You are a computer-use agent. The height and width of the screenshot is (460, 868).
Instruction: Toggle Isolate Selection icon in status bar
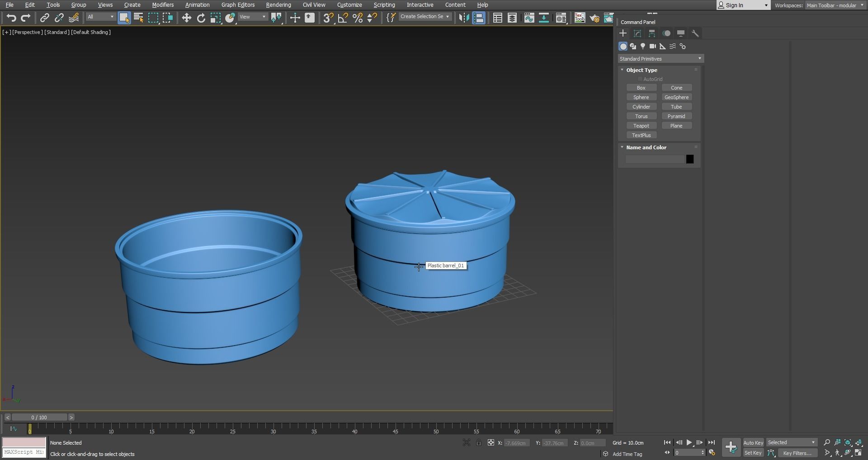(467, 443)
